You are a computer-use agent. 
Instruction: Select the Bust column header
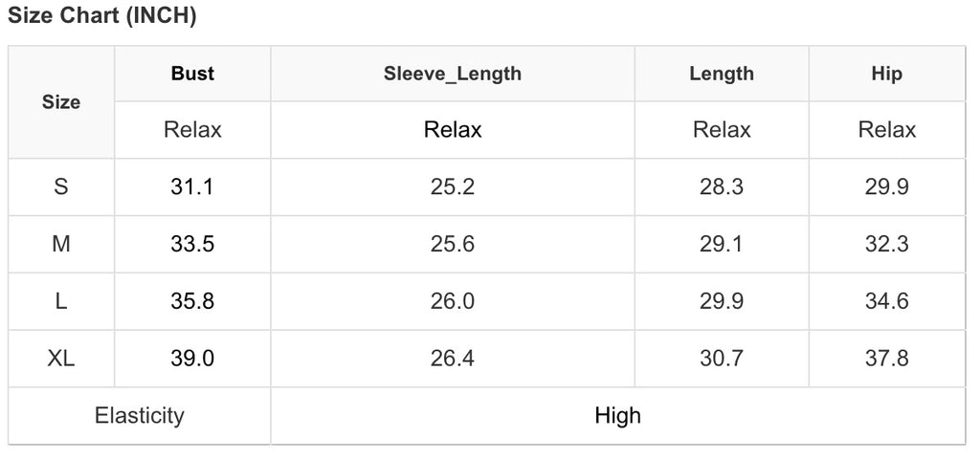pyautogui.click(x=192, y=74)
